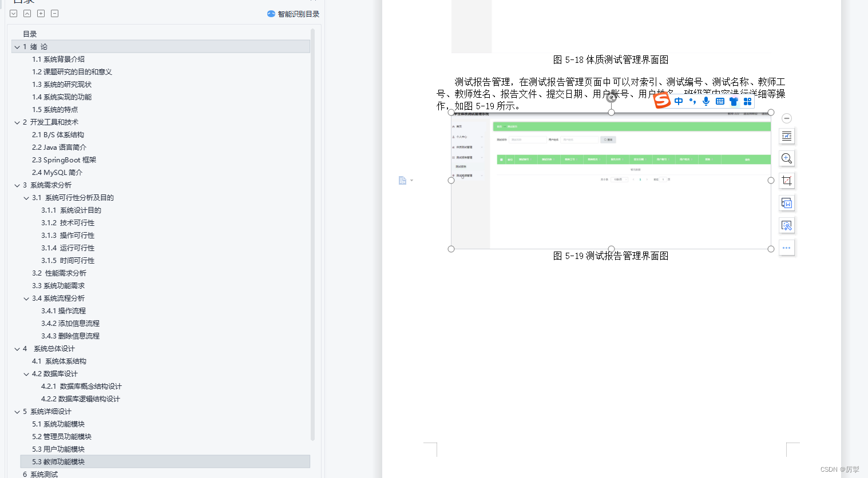868x478 pixels.
Task: Click the picture edit cleanup icon
Action: click(787, 225)
